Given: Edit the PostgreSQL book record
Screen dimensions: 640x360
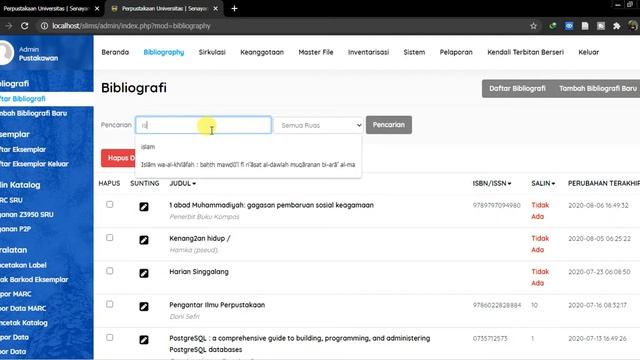Looking at the screenshot, I should coord(144,340).
